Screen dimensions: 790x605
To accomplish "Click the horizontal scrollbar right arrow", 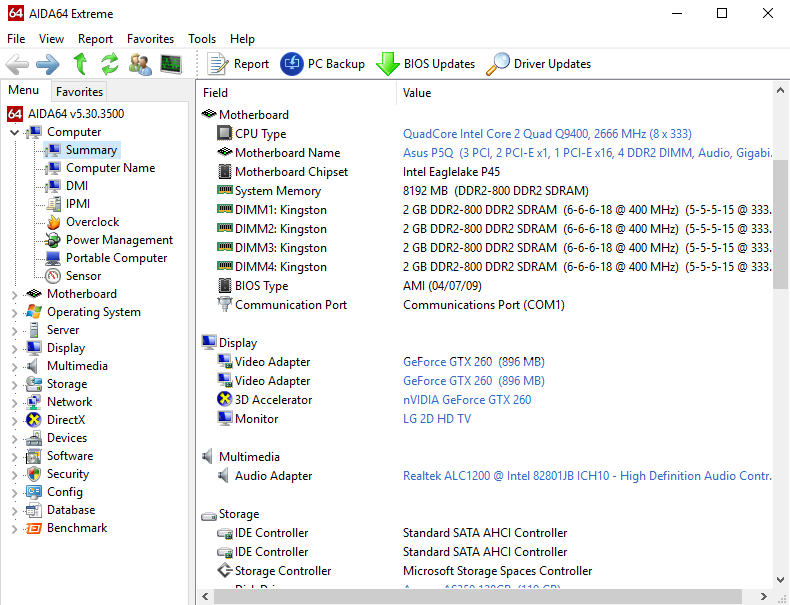I will tap(764, 596).
